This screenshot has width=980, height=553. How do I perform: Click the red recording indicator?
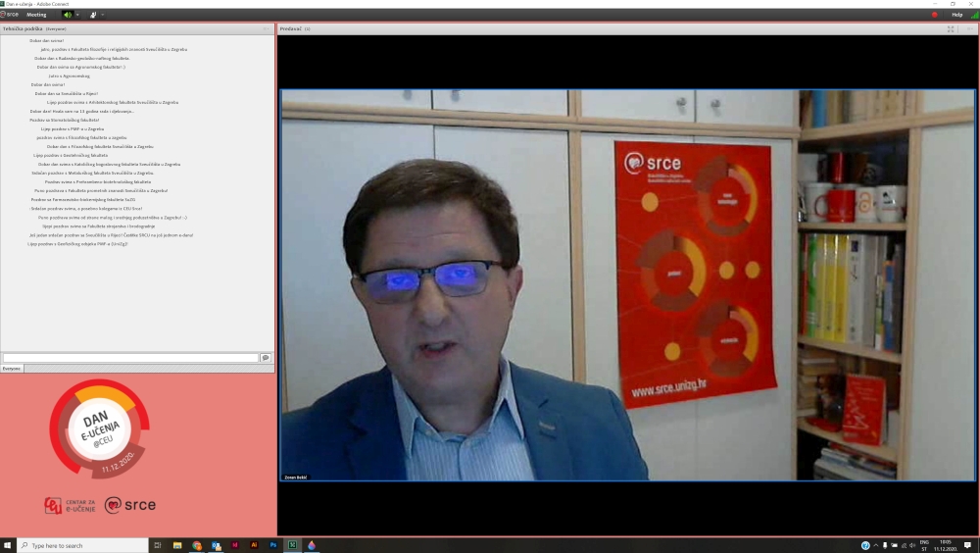pos(934,15)
